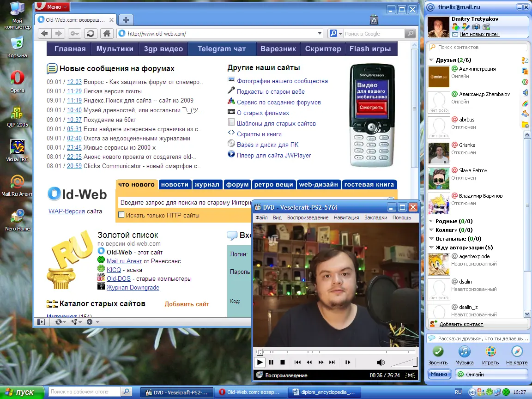Click the Нет новых писем link

(479, 34)
